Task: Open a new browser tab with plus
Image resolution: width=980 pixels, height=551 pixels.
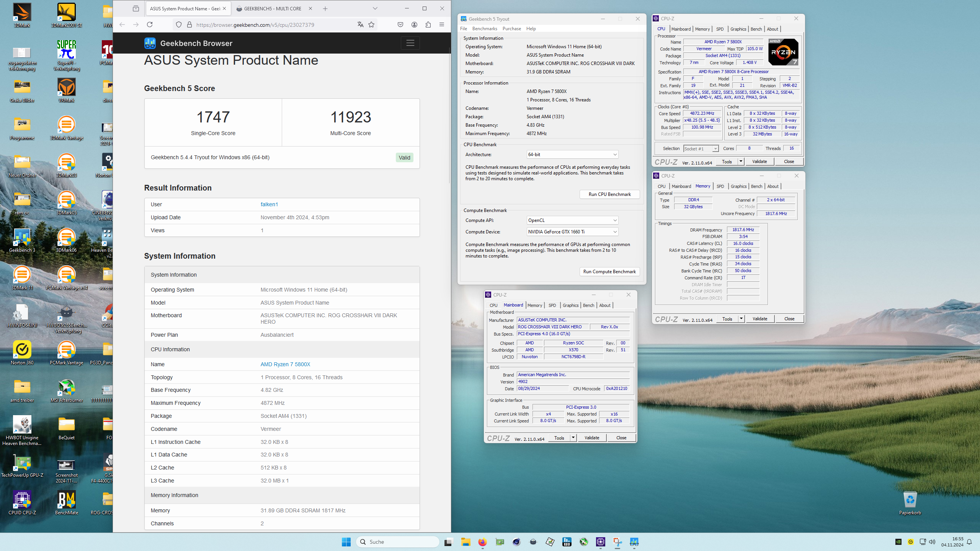Action: coord(325,8)
